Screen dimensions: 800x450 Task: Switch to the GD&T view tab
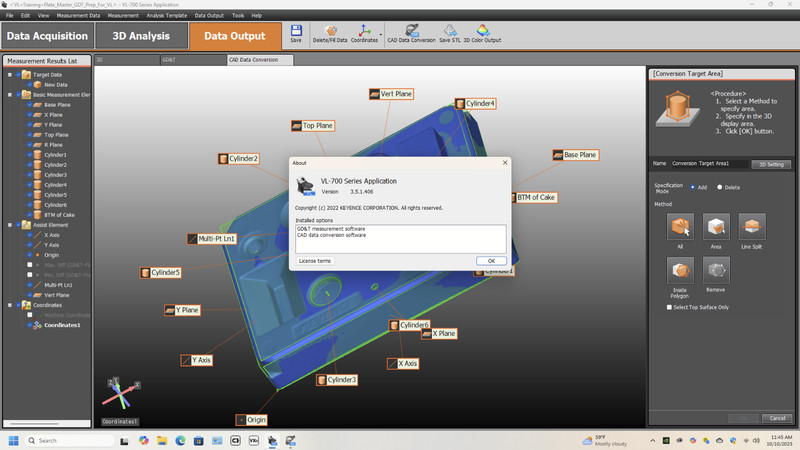[193, 60]
